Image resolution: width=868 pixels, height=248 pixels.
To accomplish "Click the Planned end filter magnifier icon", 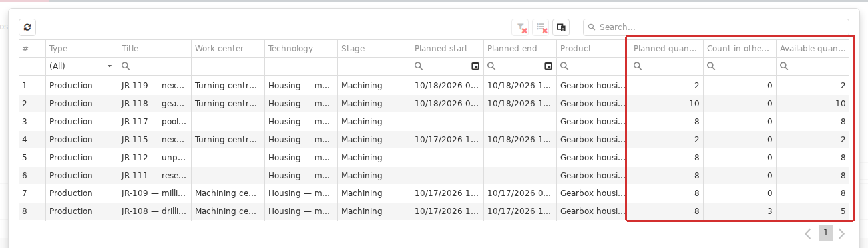I will pos(492,66).
